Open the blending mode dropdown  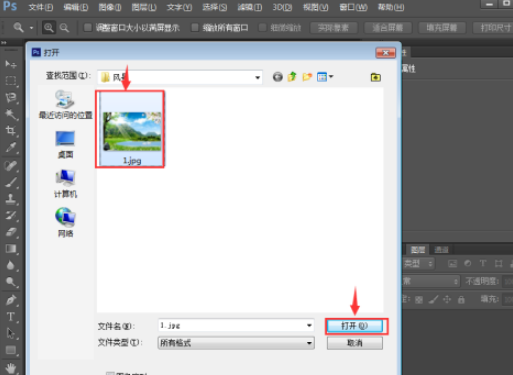pos(431,282)
